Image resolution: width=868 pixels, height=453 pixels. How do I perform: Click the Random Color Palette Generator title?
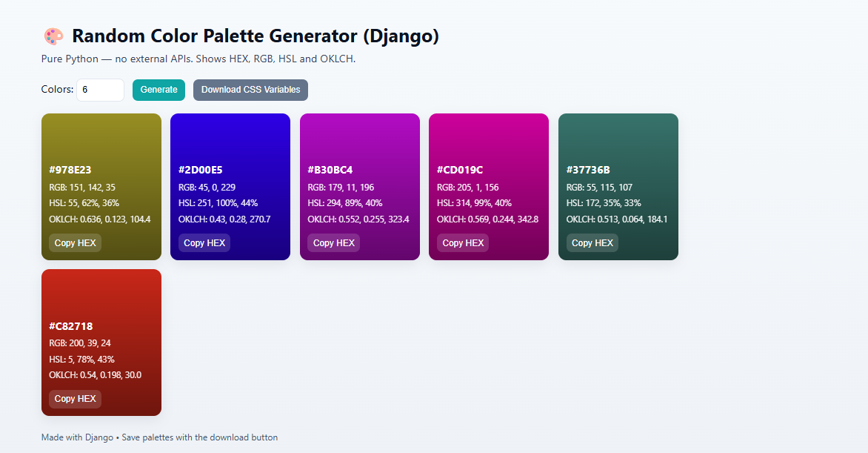[255, 36]
